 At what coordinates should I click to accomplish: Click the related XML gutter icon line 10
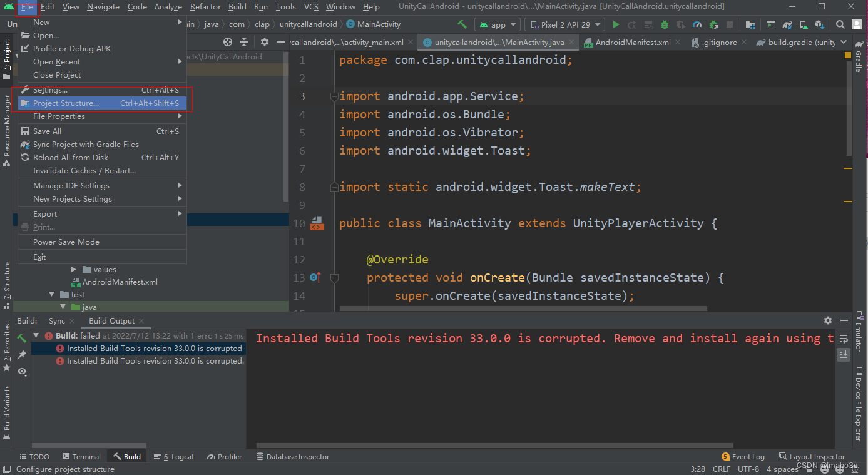(x=317, y=223)
